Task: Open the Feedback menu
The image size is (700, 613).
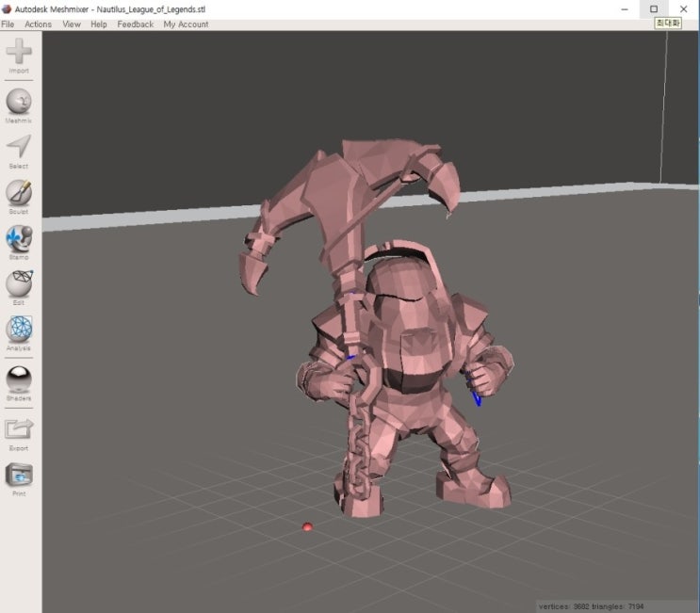Action: pos(136,24)
